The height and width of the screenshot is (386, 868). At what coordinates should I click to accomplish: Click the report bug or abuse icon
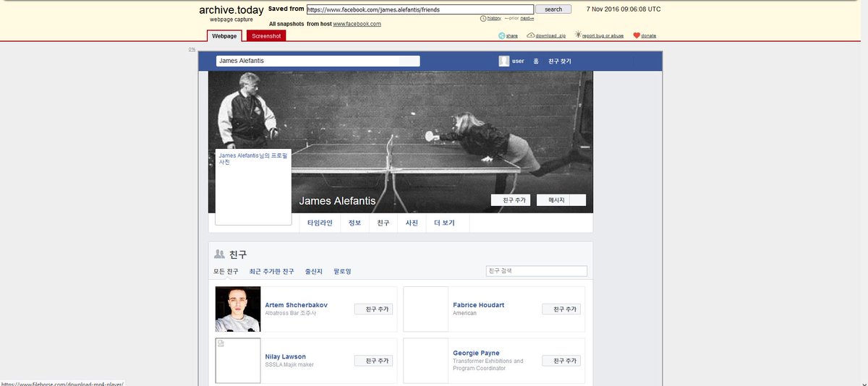[578, 35]
